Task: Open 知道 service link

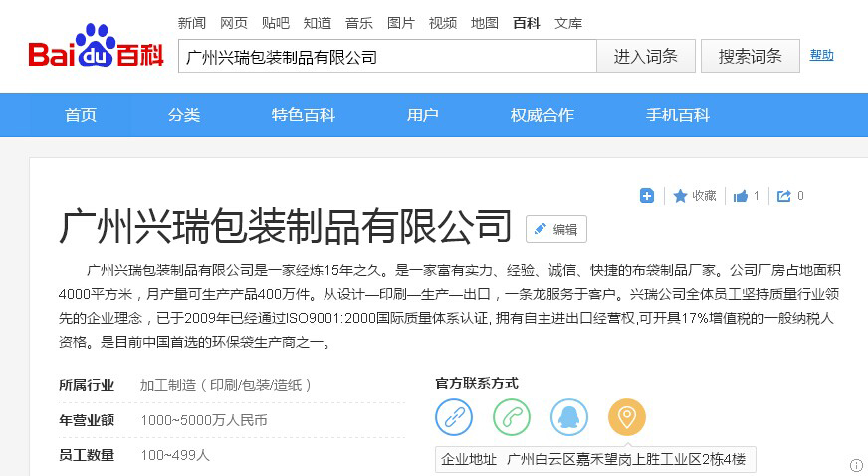Action: tap(318, 23)
